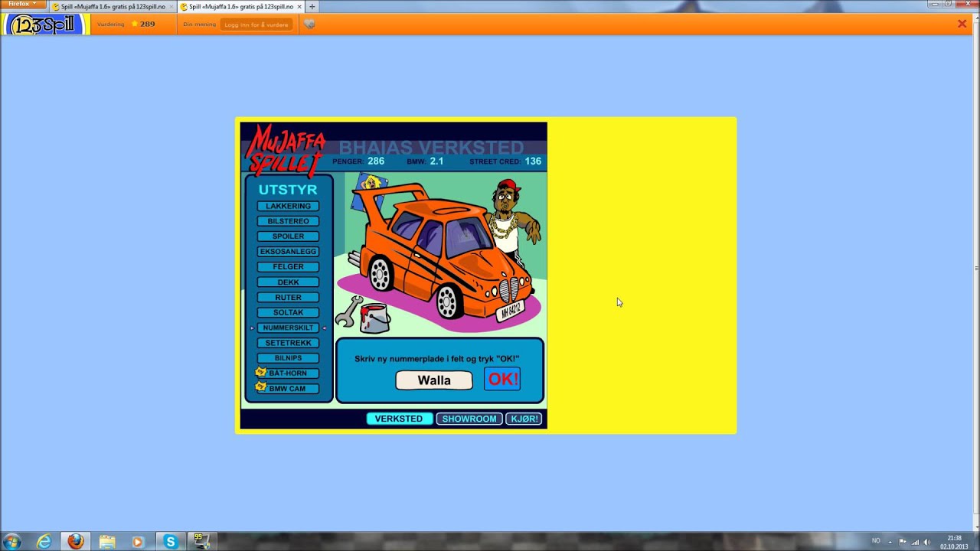Close the active Mujaffa browser tab
The image size is (980, 551).
(299, 6)
